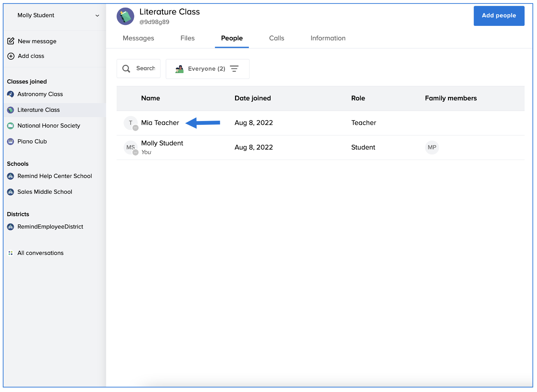Click the National Honor Society icon
This screenshot has height=392, width=537.
[x=11, y=126]
